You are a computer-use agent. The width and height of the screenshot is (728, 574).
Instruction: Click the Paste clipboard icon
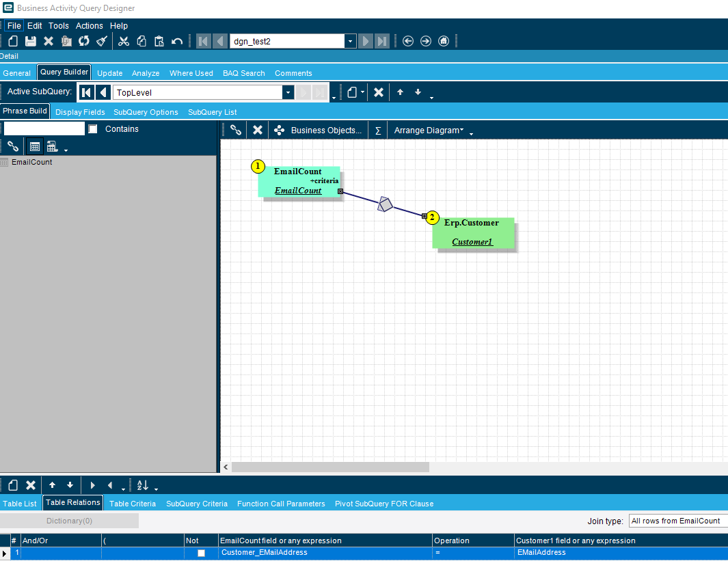(x=159, y=41)
